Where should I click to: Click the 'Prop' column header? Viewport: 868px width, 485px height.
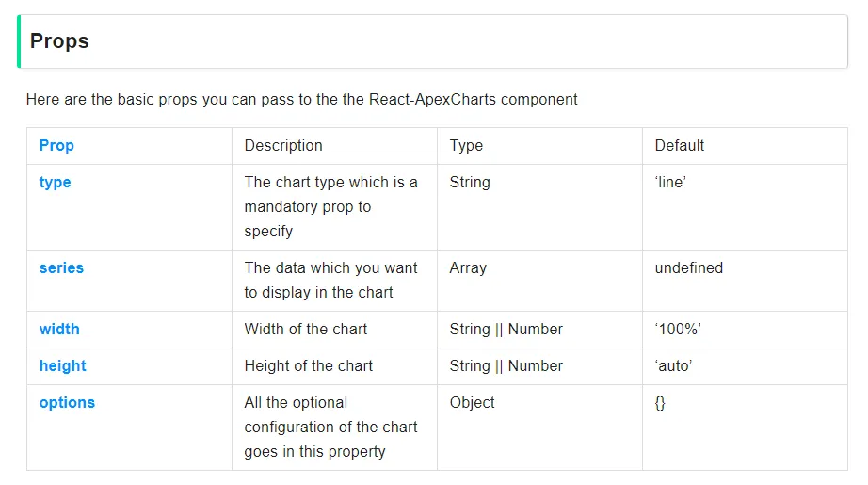coord(56,146)
